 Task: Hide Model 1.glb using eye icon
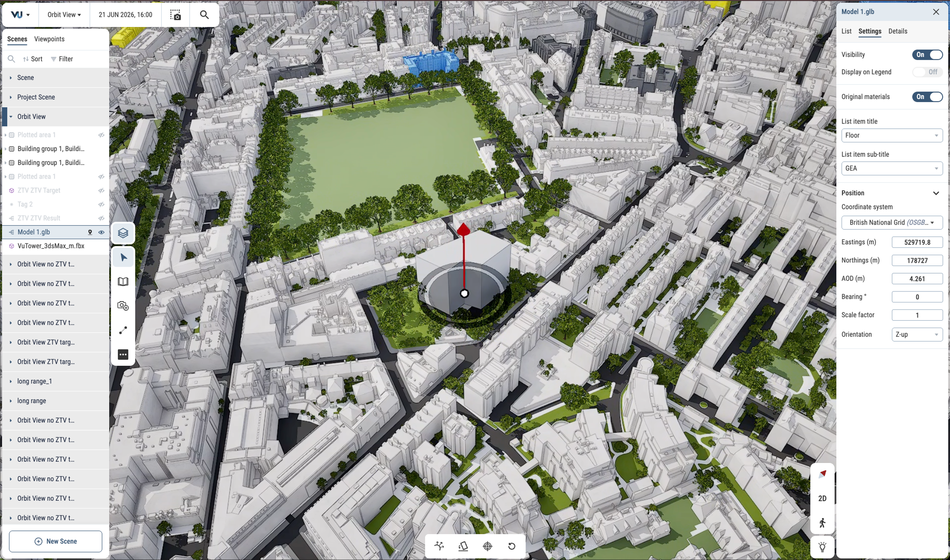coord(101,232)
